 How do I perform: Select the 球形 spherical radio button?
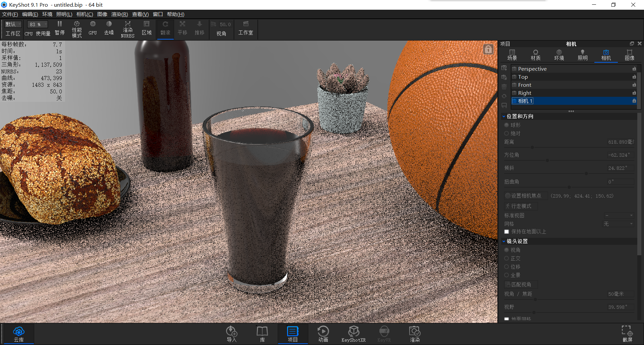tap(506, 125)
